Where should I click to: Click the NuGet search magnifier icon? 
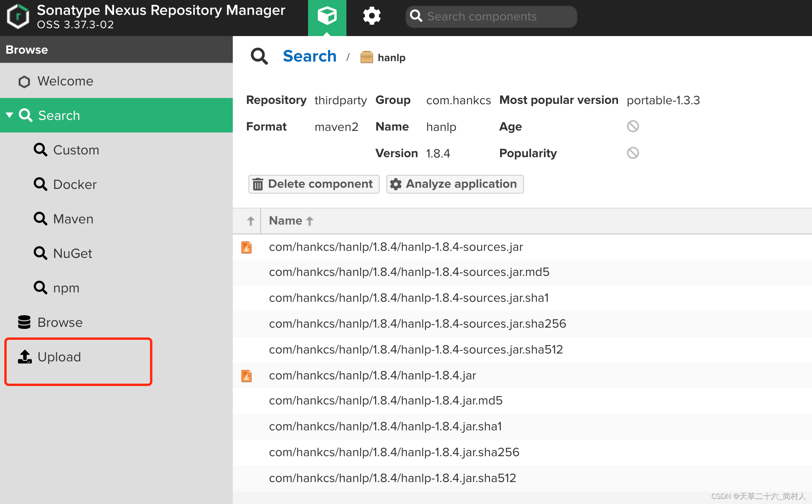point(40,253)
